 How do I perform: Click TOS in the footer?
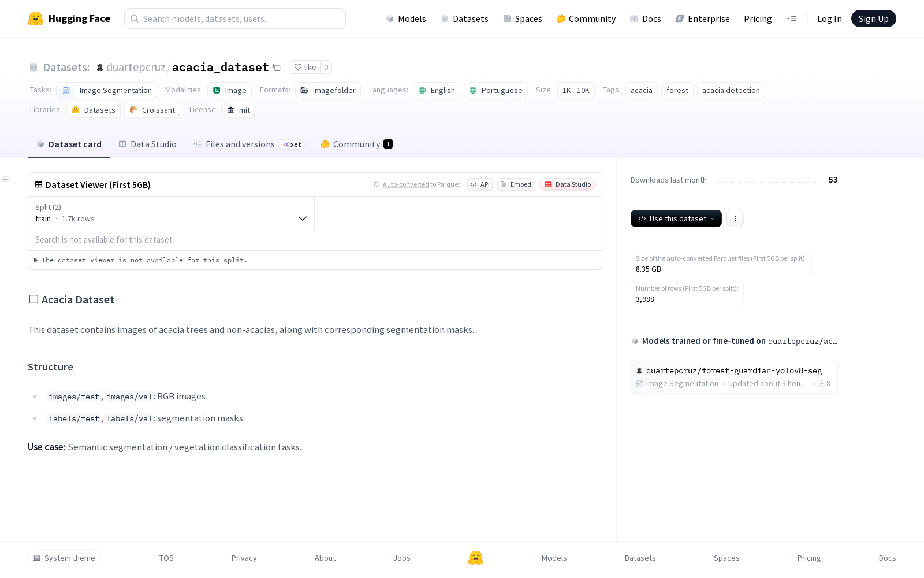pyautogui.click(x=166, y=558)
